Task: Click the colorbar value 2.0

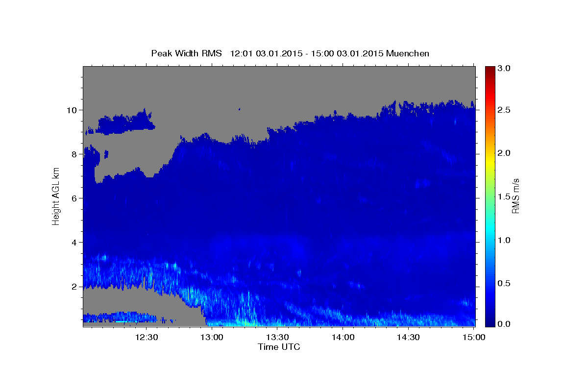Action: [x=505, y=153]
